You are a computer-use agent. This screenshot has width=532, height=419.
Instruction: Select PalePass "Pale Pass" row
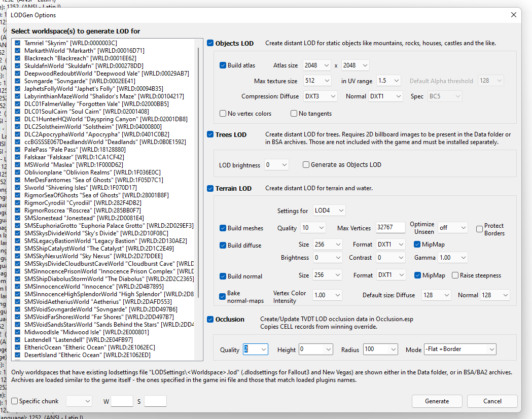point(75,150)
